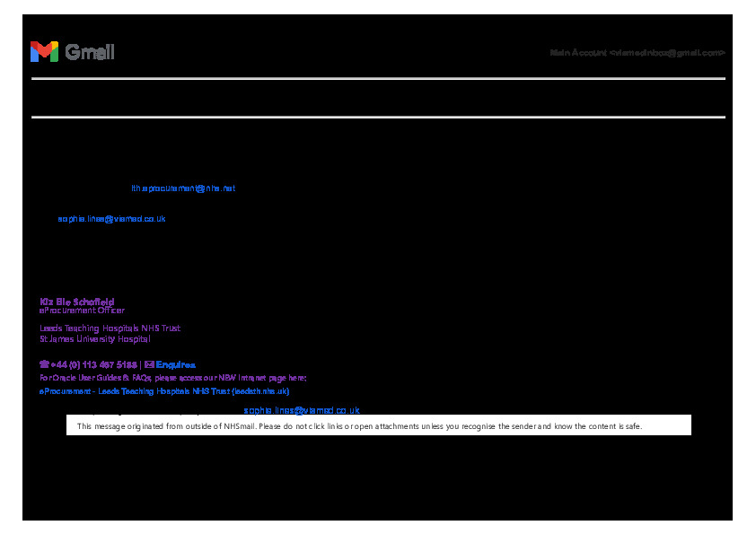This screenshot has width=756, height=534.
Task: Click the horizontal divider directly under the Gmail logo
Action: coord(378,79)
